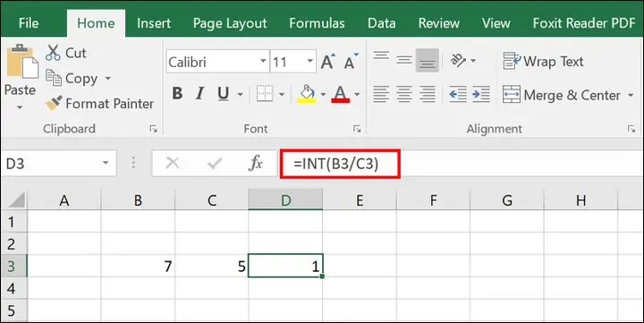The width and height of the screenshot is (644, 323).
Task: Select cell D3 containing 1
Action: [285, 266]
